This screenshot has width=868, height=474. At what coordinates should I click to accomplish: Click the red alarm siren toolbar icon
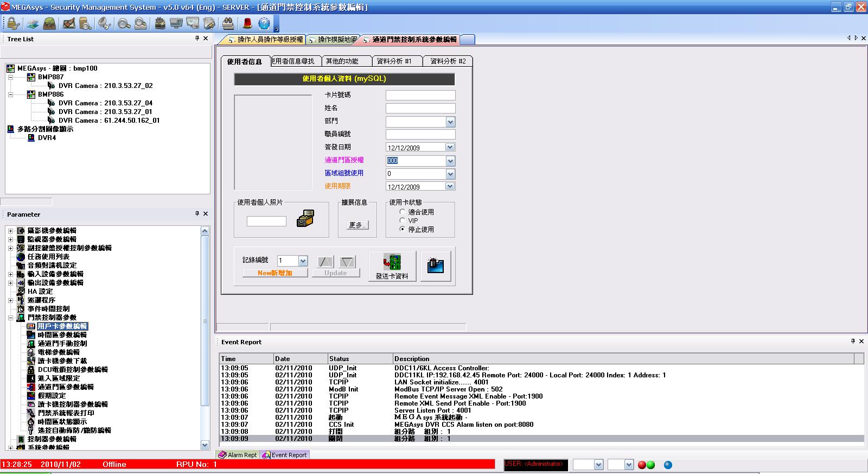coord(247,23)
